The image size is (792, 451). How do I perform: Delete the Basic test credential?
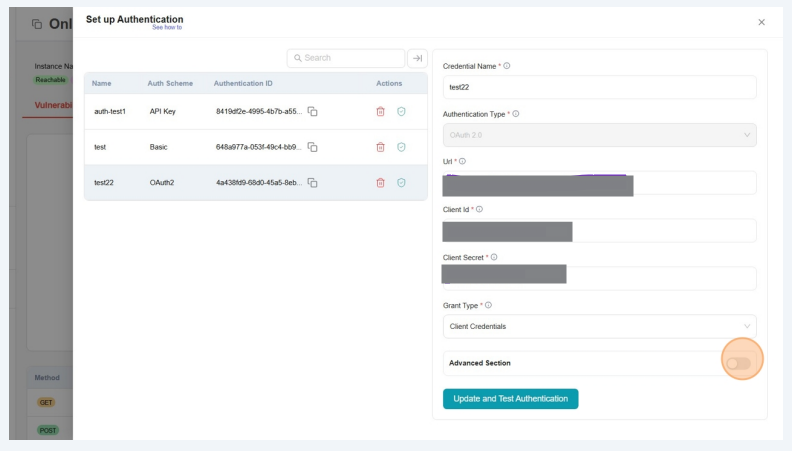[x=380, y=147]
